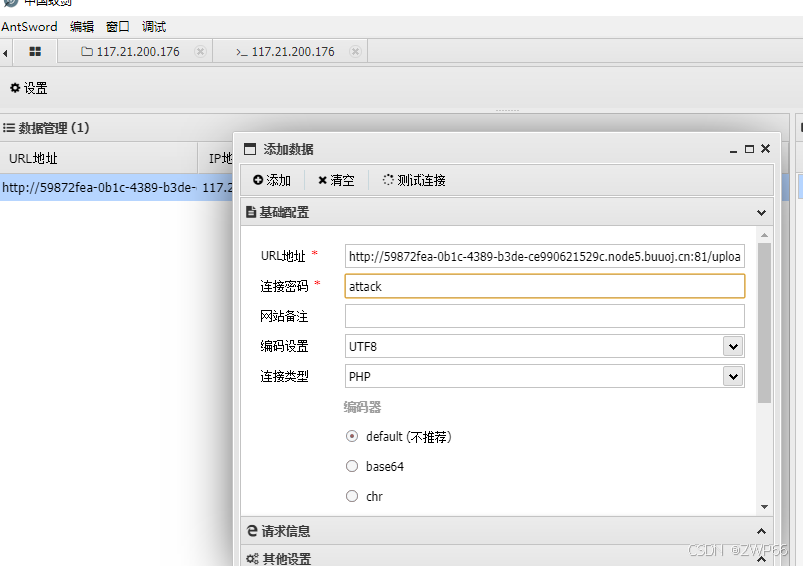Close the terminal 117.21.200.176 tab
This screenshot has width=803, height=566.
[355, 51]
